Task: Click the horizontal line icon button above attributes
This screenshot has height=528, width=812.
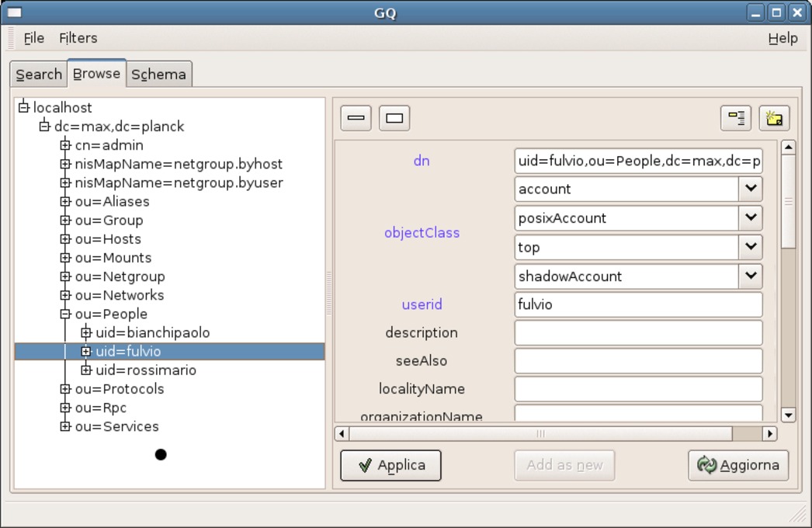Action: [x=356, y=118]
